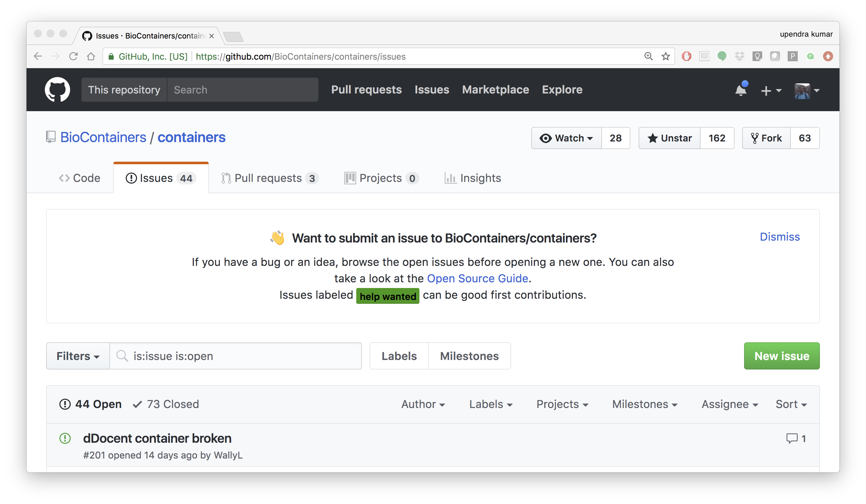The height and width of the screenshot is (504, 866).
Task: Click the help wanted label
Action: tap(388, 296)
